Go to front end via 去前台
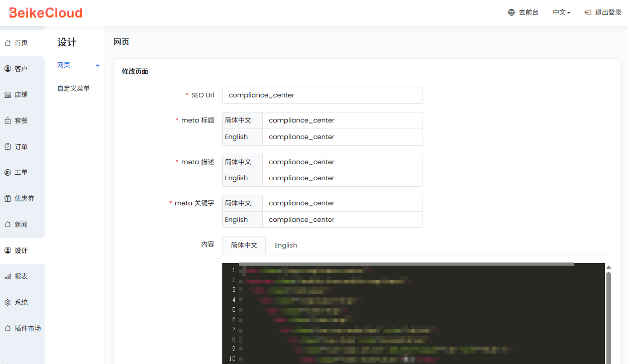 (523, 13)
